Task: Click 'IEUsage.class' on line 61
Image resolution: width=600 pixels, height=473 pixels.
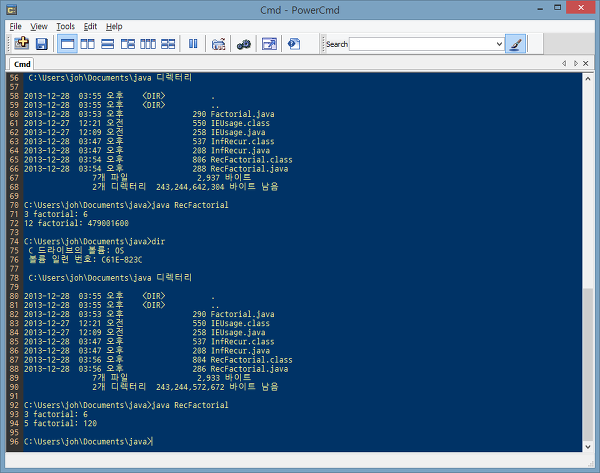Action: 240,123
